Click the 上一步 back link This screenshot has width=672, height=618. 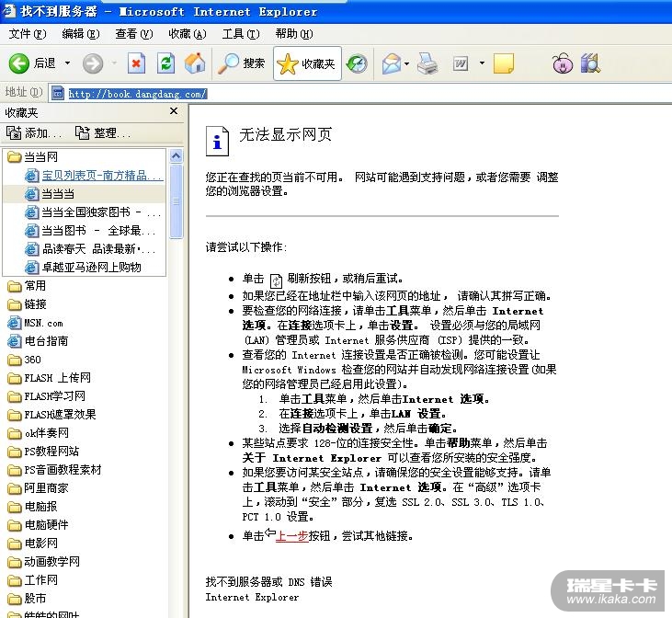click(x=291, y=536)
